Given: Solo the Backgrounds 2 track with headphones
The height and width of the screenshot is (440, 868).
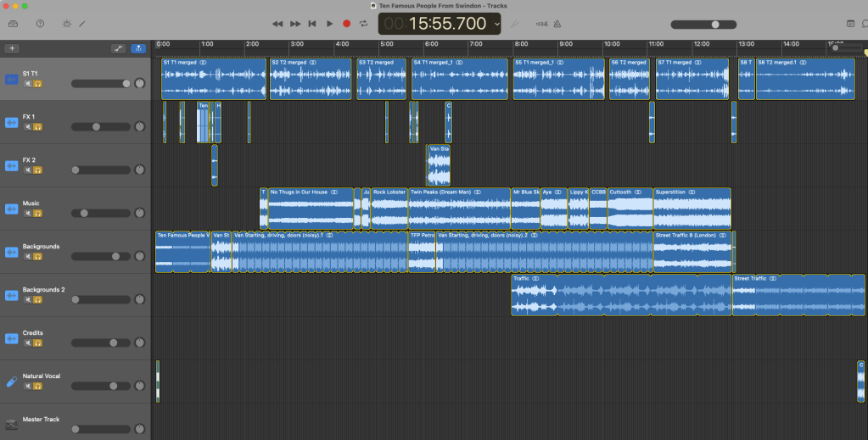Looking at the screenshot, I should click(37, 299).
